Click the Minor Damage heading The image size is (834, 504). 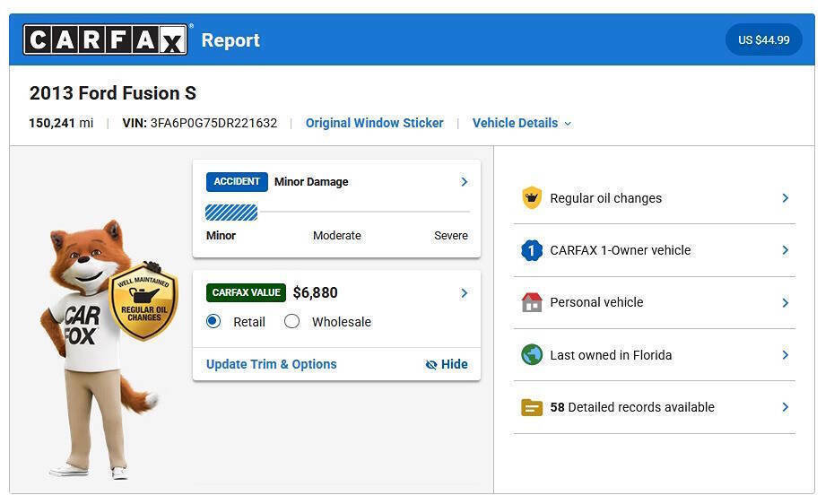[311, 182]
